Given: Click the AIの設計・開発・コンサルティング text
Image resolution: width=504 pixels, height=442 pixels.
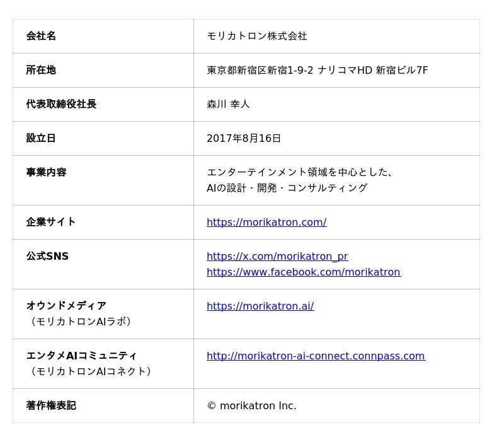Looking at the screenshot, I should click(x=287, y=188).
